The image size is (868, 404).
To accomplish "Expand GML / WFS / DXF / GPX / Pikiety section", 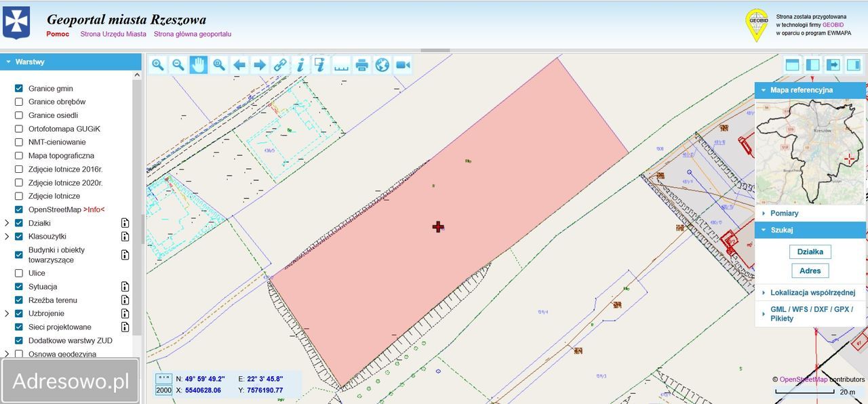I will [810, 314].
